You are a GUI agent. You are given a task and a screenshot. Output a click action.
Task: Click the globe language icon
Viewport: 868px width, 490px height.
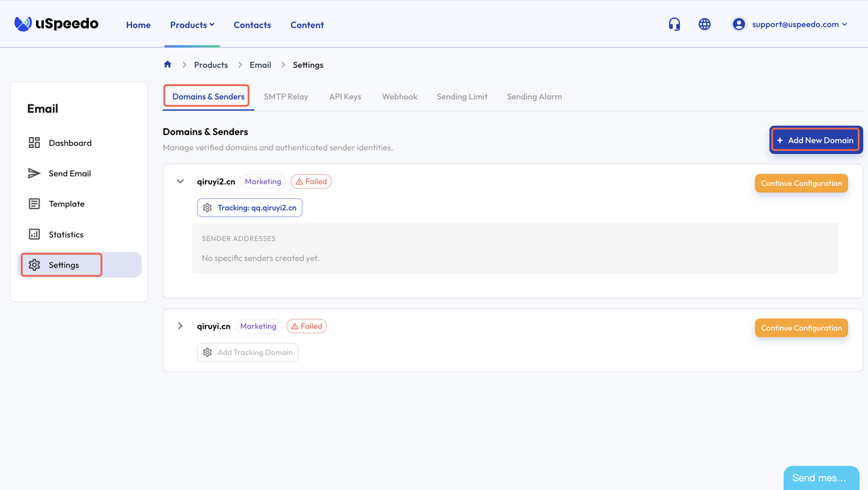[705, 24]
